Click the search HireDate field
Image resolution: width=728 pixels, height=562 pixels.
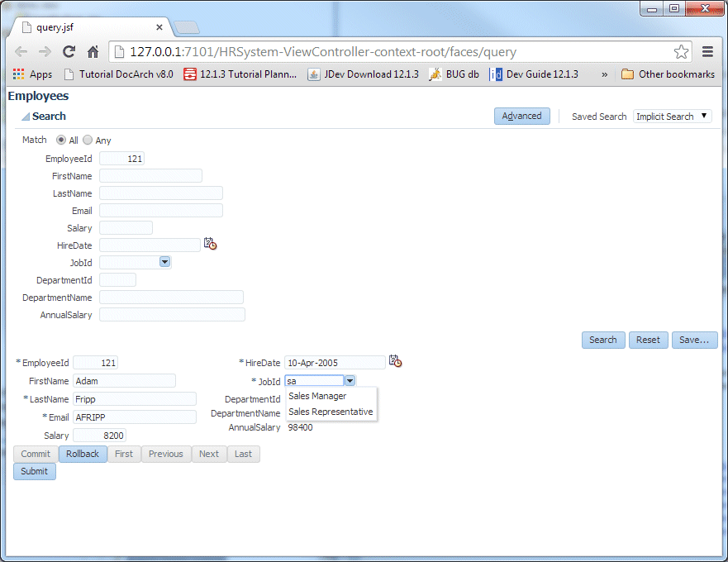150,245
